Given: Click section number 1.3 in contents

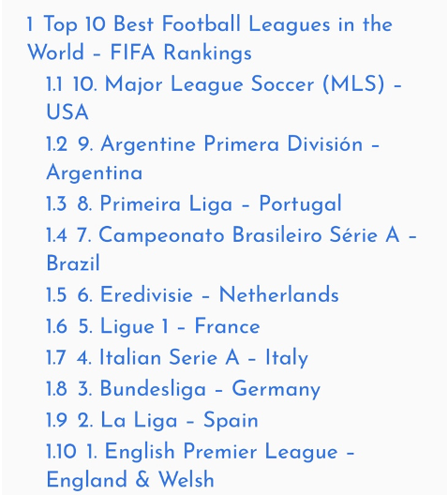Looking at the screenshot, I should [x=56, y=203].
